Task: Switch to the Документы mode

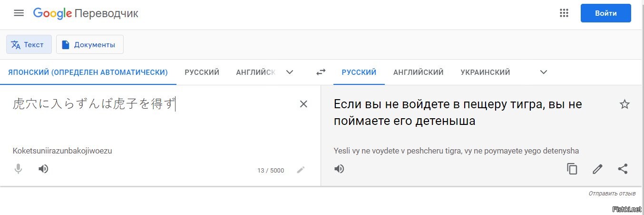Action: point(90,45)
